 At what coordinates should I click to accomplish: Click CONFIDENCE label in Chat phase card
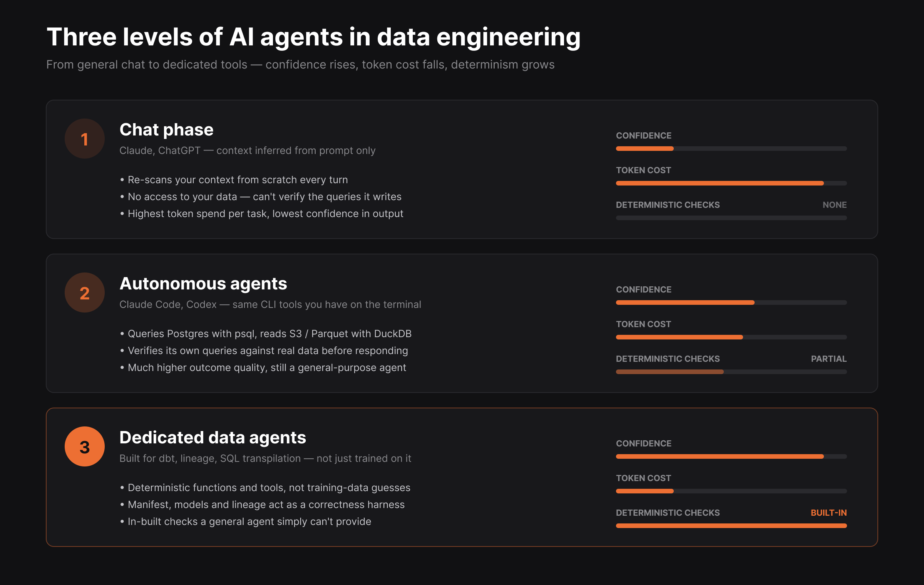pyautogui.click(x=644, y=135)
